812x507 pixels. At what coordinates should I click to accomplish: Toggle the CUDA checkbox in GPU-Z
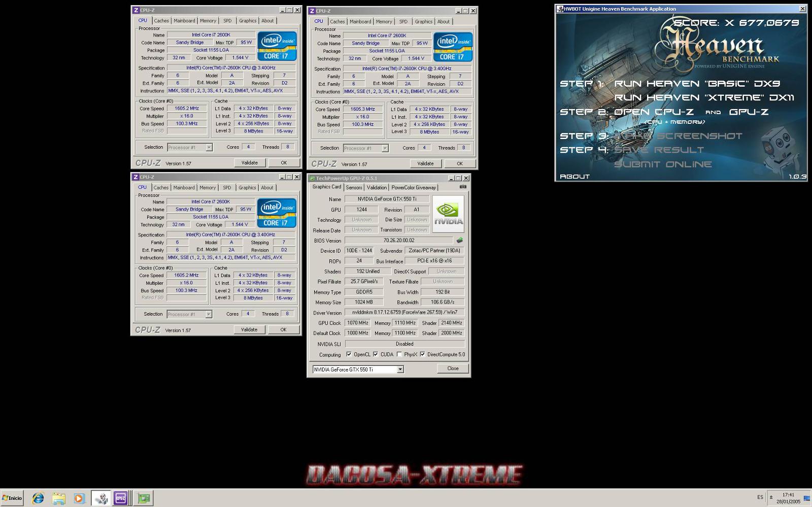click(376, 354)
